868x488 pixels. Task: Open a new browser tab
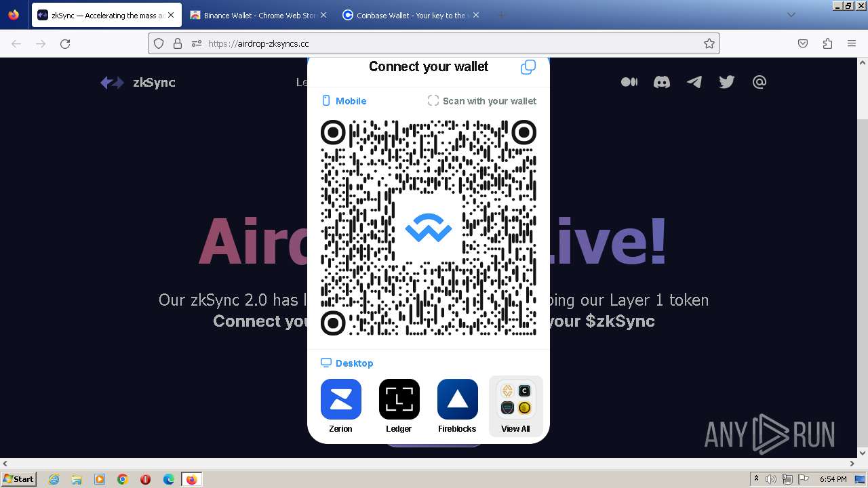point(502,15)
